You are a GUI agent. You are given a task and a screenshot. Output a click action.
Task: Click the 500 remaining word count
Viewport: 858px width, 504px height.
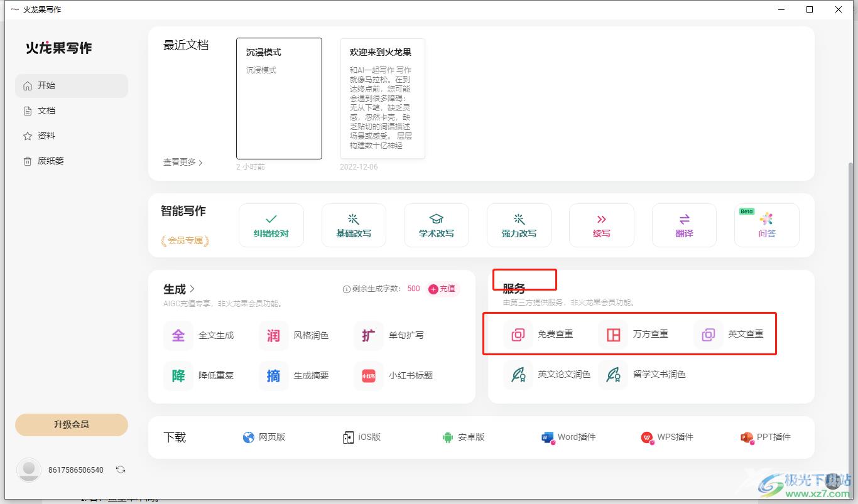(413, 289)
